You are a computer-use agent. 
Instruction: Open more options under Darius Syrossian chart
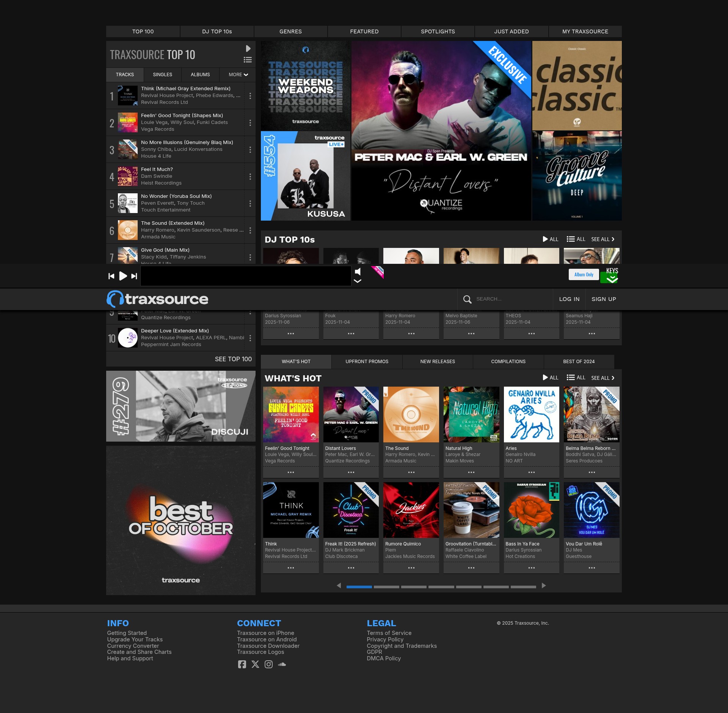point(291,334)
